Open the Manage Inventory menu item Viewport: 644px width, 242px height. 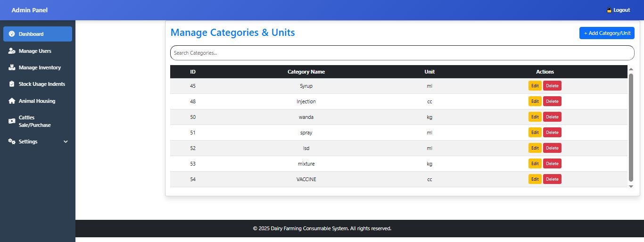pyautogui.click(x=40, y=67)
